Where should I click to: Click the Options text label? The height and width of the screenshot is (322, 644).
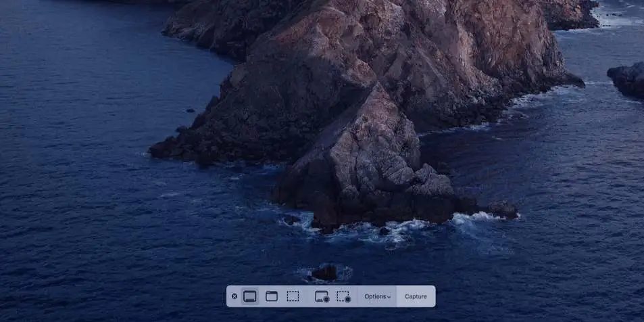[x=375, y=296]
